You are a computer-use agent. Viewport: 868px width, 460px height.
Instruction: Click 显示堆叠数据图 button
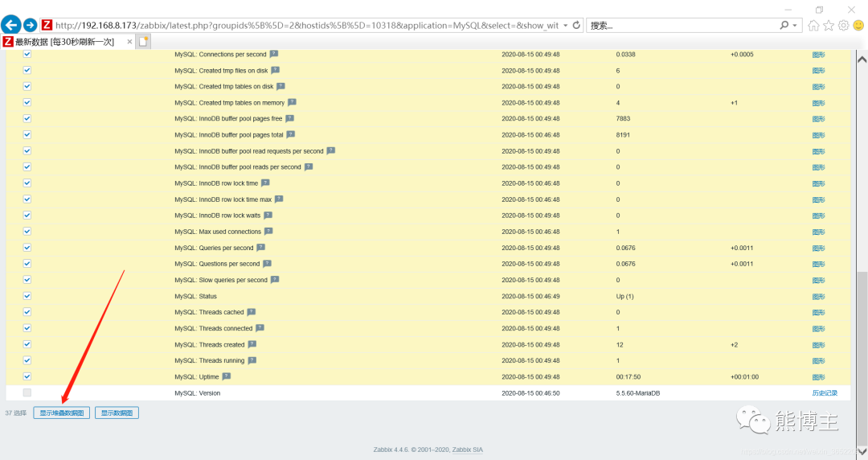(x=61, y=413)
